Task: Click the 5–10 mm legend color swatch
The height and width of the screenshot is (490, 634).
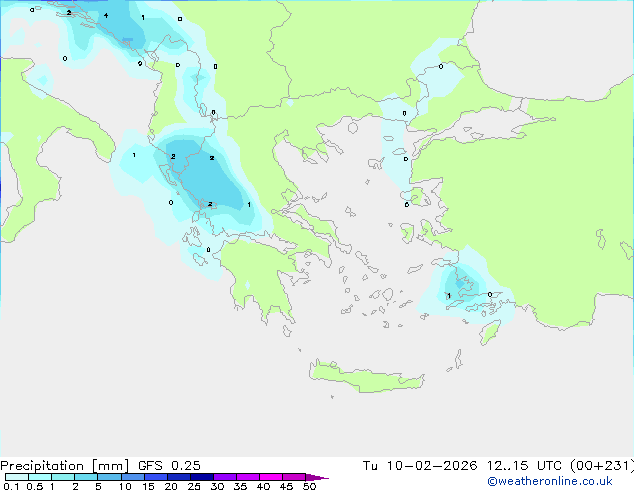Action: (x=109, y=477)
